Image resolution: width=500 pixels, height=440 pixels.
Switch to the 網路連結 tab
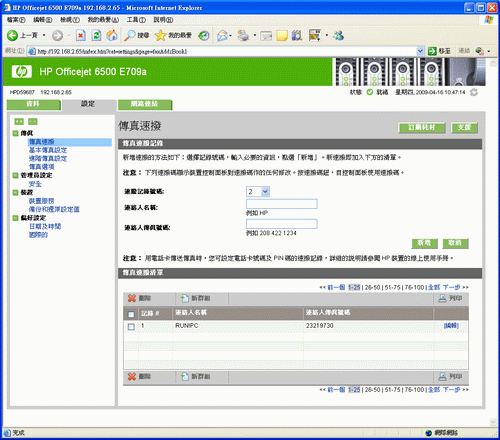(x=145, y=104)
